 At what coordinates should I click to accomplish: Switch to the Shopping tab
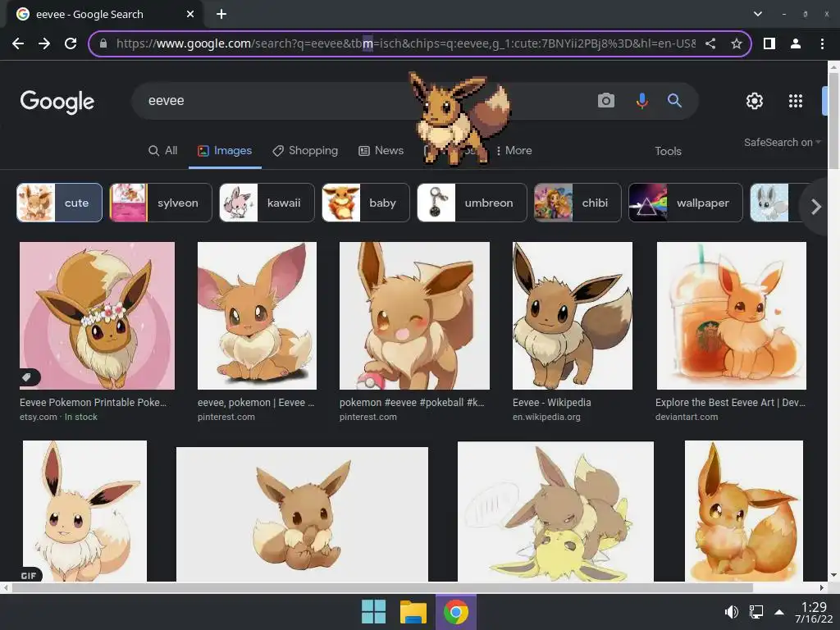click(x=305, y=151)
